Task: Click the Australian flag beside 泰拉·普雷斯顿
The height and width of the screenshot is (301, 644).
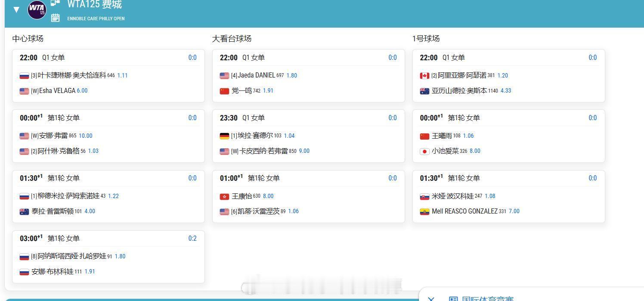Action: [x=24, y=212]
